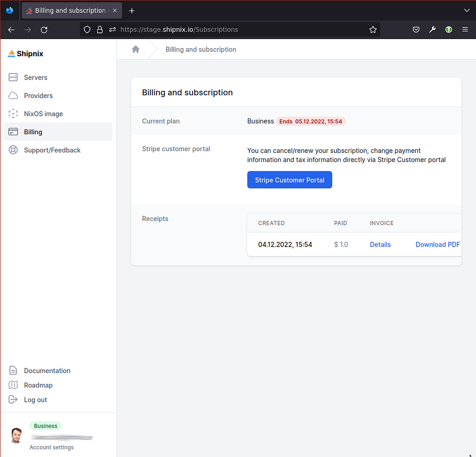Bookmark this page with star icon
The height and width of the screenshot is (457, 476).
[x=373, y=30]
